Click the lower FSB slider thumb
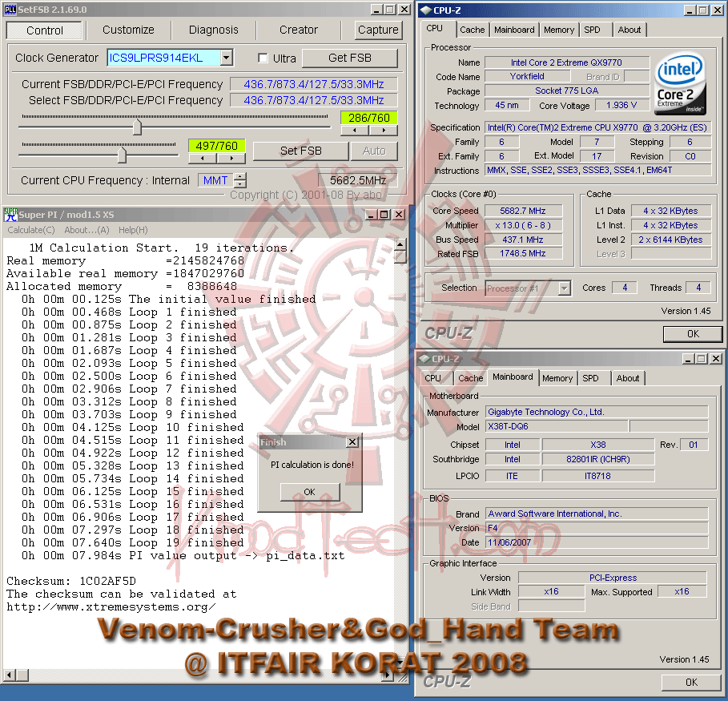Screen dimensions: 728x701 point(122,155)
